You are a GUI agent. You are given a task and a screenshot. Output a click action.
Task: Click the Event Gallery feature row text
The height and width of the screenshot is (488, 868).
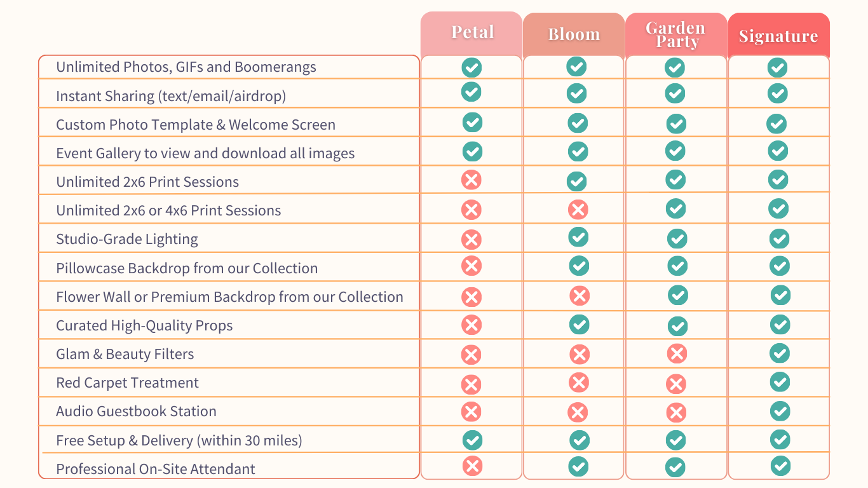coord(205,153)
